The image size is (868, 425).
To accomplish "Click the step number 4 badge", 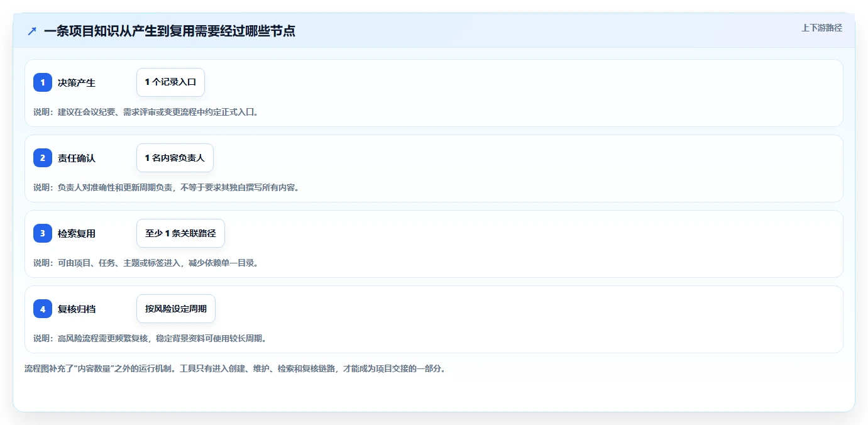I will pyautogui.click(x=43, y=309).
